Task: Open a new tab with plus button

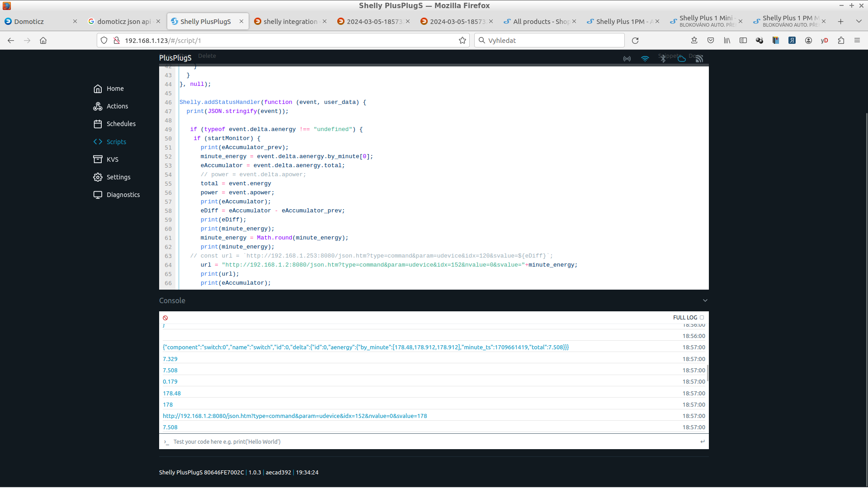Action: point(841,21)
